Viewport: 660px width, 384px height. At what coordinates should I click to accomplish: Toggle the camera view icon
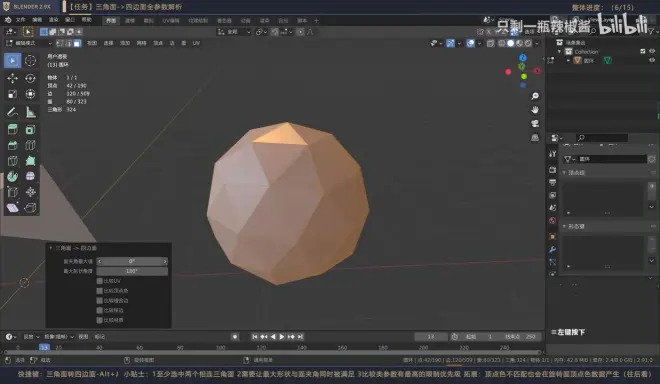[535, 123]
